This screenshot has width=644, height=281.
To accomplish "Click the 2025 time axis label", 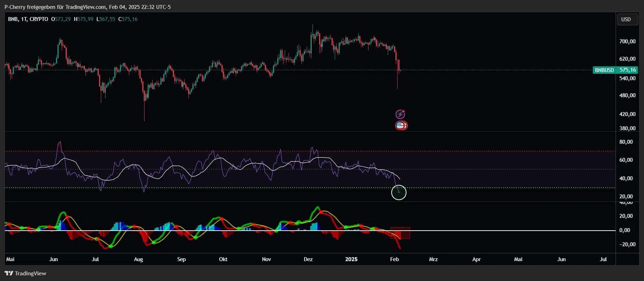I will coord(351,259).
